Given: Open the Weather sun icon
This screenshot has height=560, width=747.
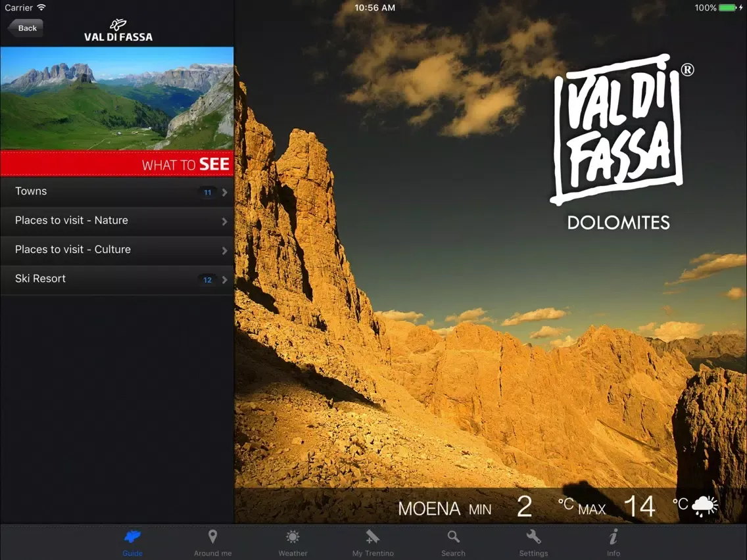Looking at the screenshot, I should [x=293, y=537].
